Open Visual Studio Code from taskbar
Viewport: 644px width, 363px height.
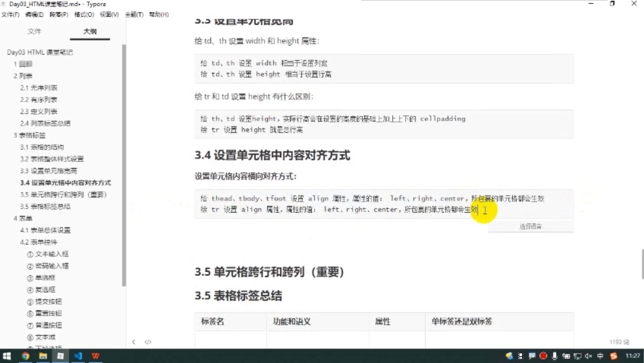(x=78, y=356)
